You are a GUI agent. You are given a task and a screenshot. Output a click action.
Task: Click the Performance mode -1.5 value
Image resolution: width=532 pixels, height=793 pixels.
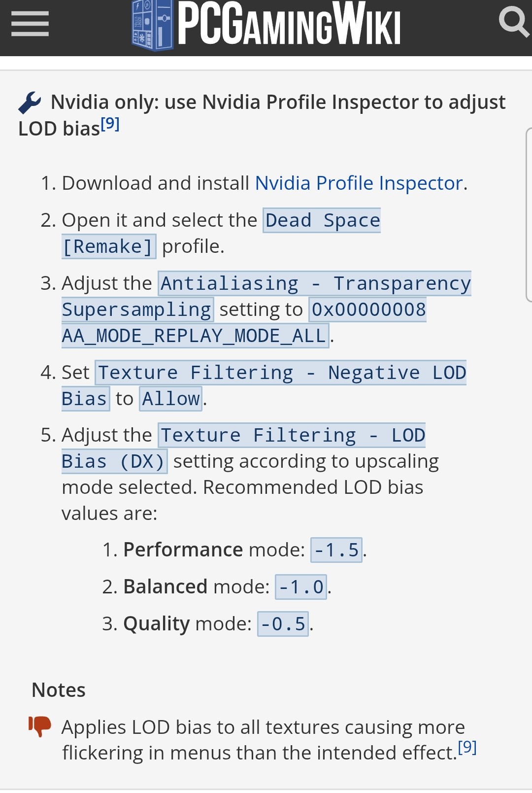pyautogui.click(x=336, y=550)
